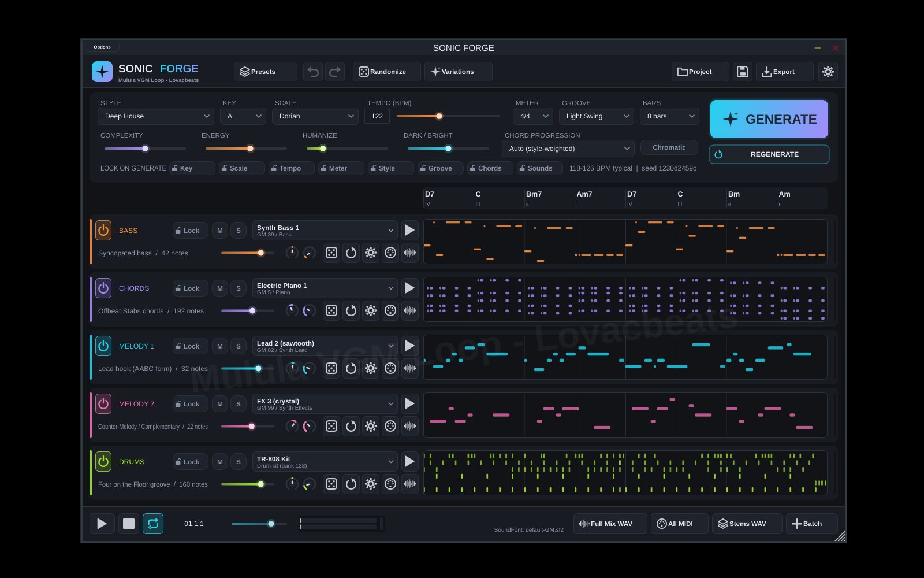
Task: Expand the Chord Progression dropdown
Action: pyautogui.click(x=568, y=149)
